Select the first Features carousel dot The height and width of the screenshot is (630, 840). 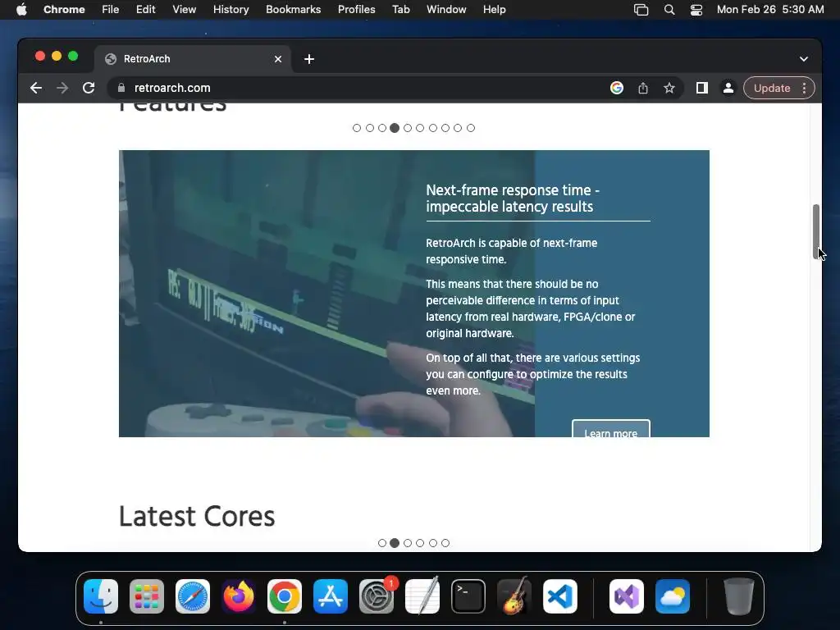tap(357, 128)
